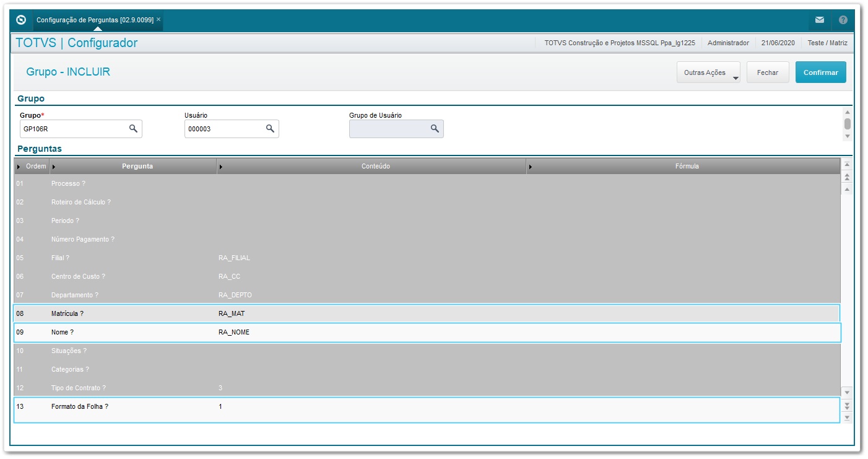
Task: Click scroll-up arrow of Grupo section scrollbar
Action: click(848, 112)
